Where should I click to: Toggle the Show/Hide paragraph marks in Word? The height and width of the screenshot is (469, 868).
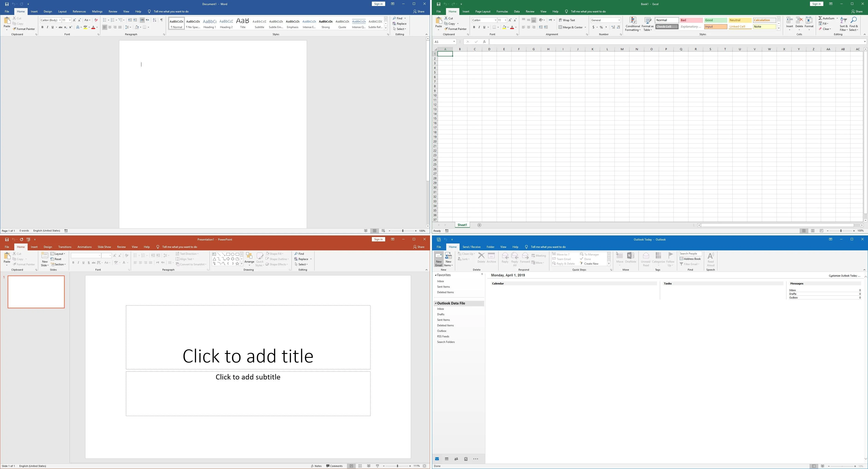[x=161, y=20]
